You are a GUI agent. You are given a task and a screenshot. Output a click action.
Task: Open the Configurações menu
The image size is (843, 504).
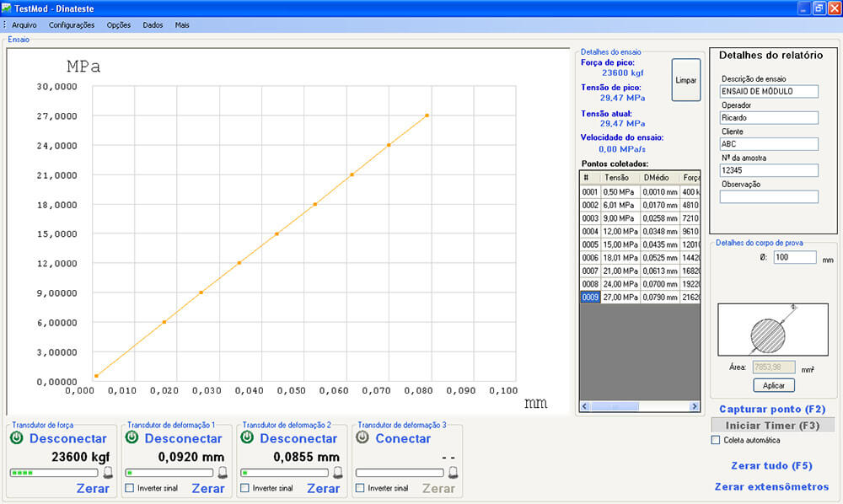pos(72,24)
